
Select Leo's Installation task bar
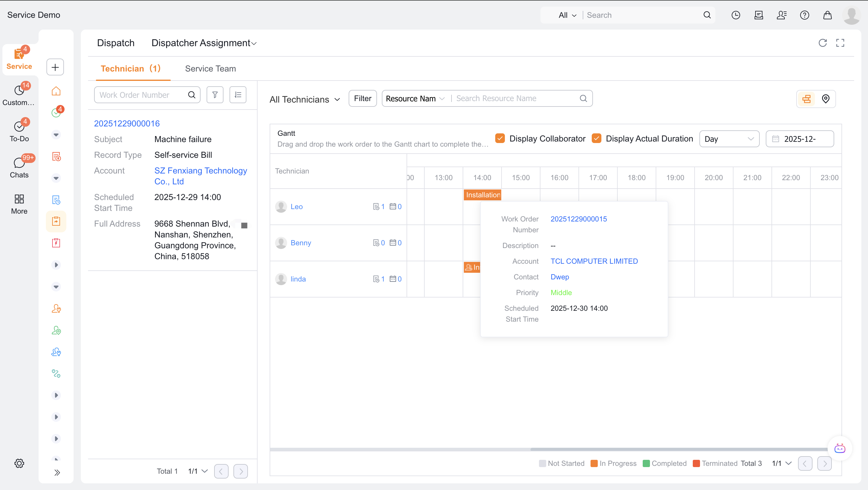click(483, 195)
